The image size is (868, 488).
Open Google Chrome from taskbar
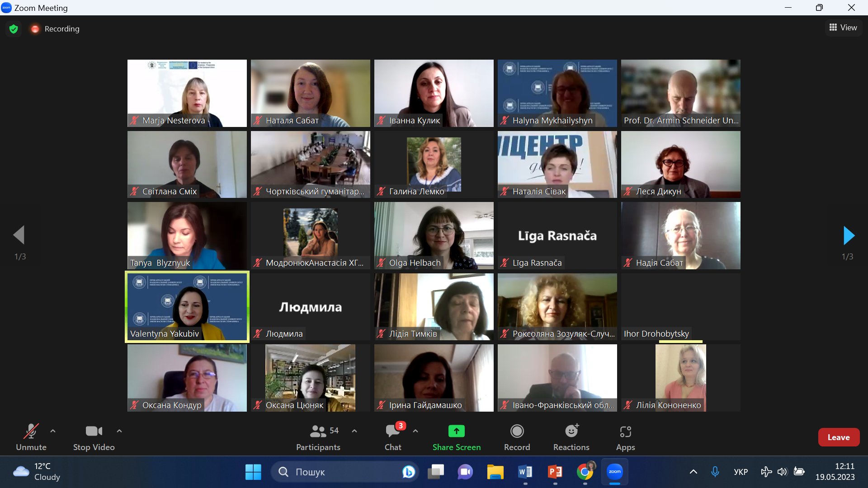(585, 472)
